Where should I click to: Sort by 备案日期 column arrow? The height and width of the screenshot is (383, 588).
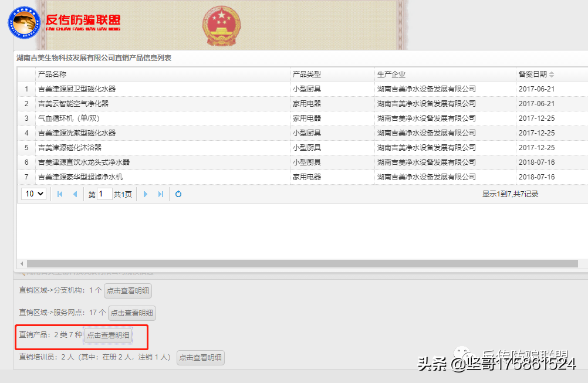552,74
